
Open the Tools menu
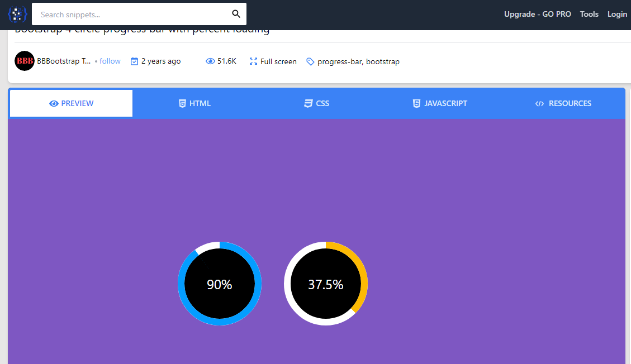tap(589, 14)
